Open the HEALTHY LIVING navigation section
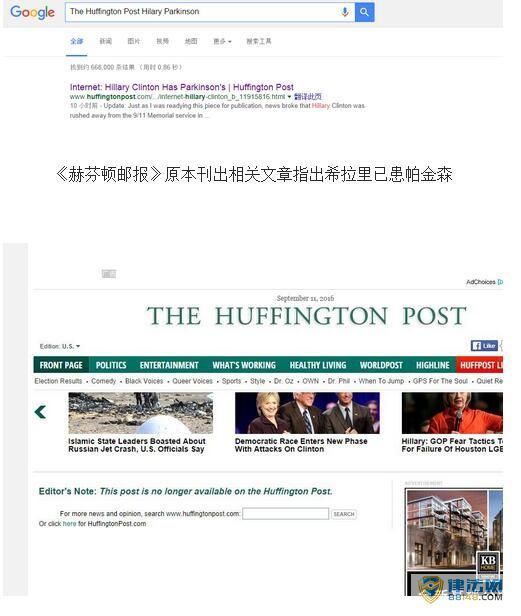This screenshot has width=521, height=616. 318,365
